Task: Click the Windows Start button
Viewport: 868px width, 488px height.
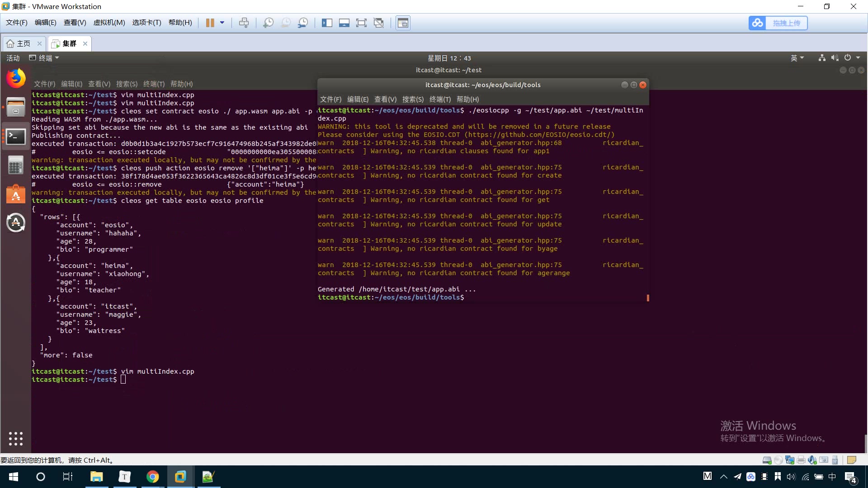Action: [14, 477]
